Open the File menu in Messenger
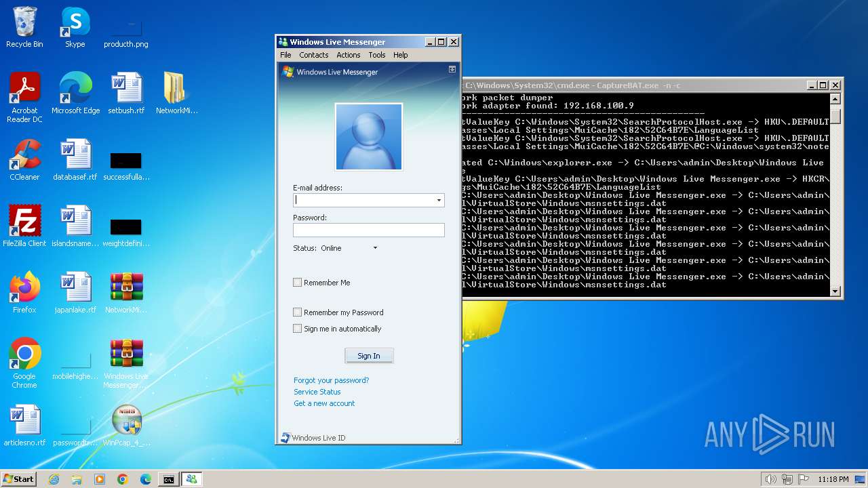This screenshot has height=488, width=868. click(x=285, y=55)
